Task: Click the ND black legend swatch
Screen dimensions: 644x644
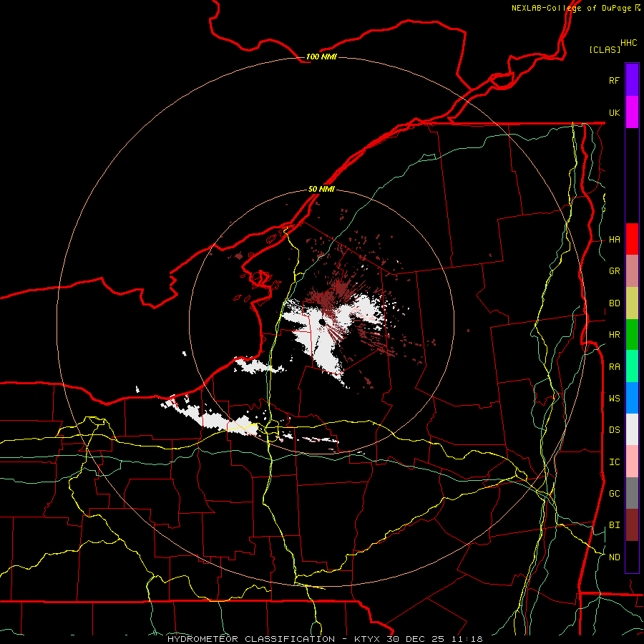Action: pos(632,557)
